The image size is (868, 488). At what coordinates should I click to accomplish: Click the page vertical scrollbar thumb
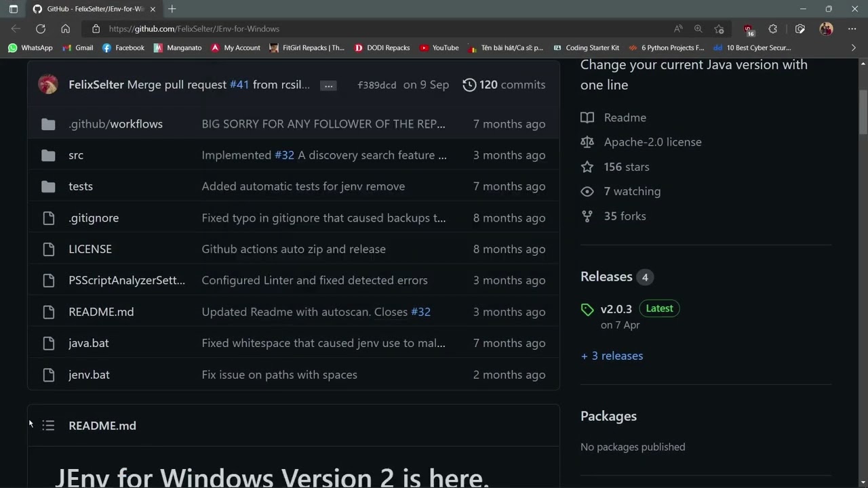863,112
